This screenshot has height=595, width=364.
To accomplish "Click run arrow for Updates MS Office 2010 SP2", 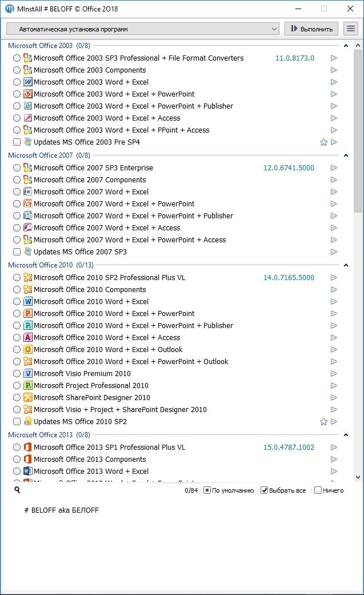I will tap(334, 422).
